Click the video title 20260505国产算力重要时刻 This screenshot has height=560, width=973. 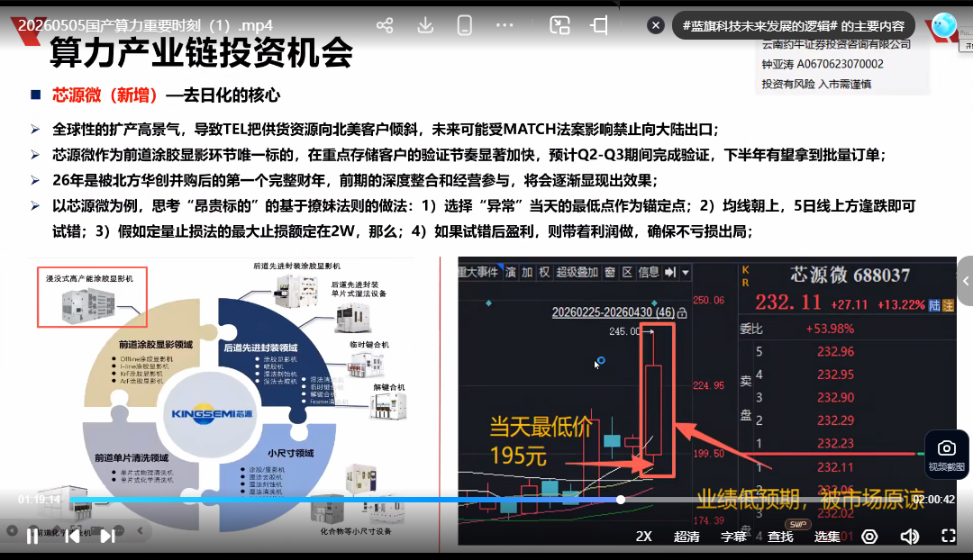pos(145,25)
